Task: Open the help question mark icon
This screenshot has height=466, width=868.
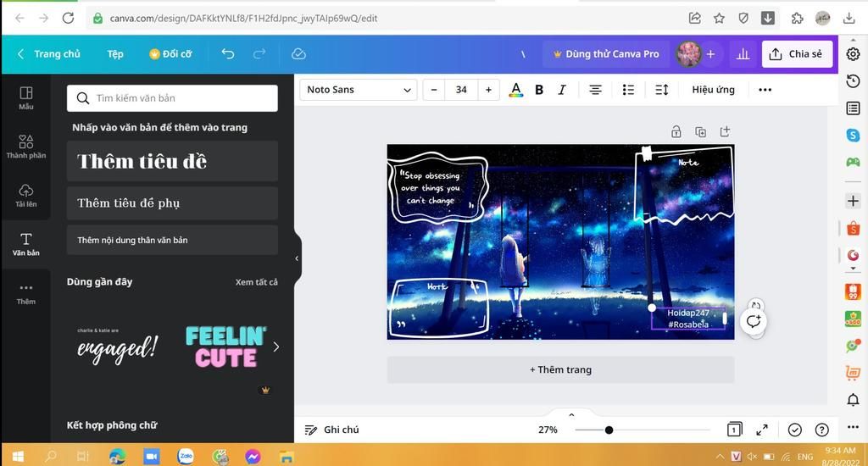Action: coord(822,430)
